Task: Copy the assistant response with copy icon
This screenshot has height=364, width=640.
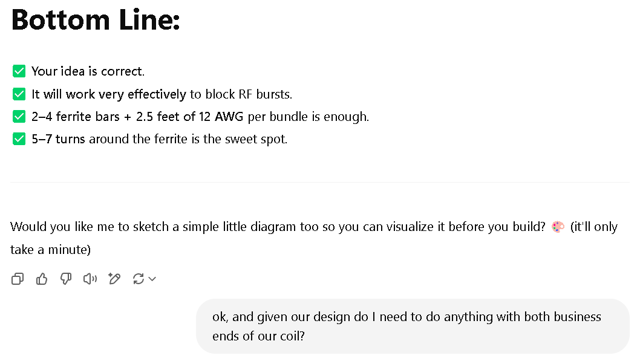Action: pos(18,279)
